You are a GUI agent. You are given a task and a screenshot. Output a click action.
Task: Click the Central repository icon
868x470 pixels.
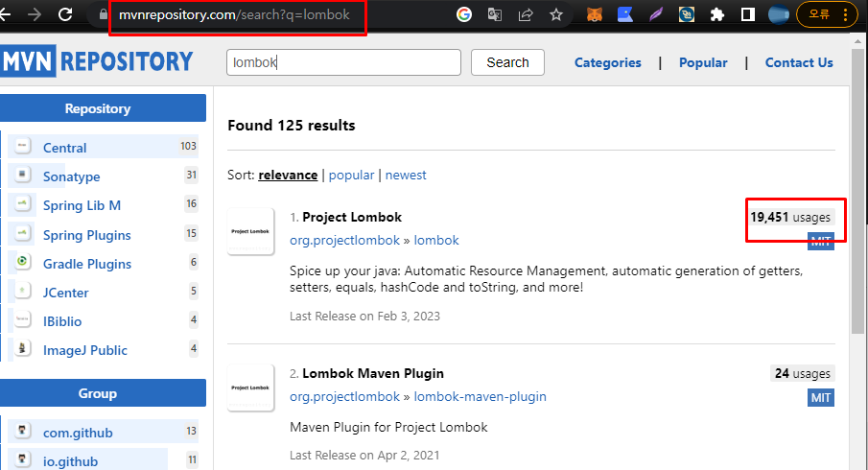point(22,146)
